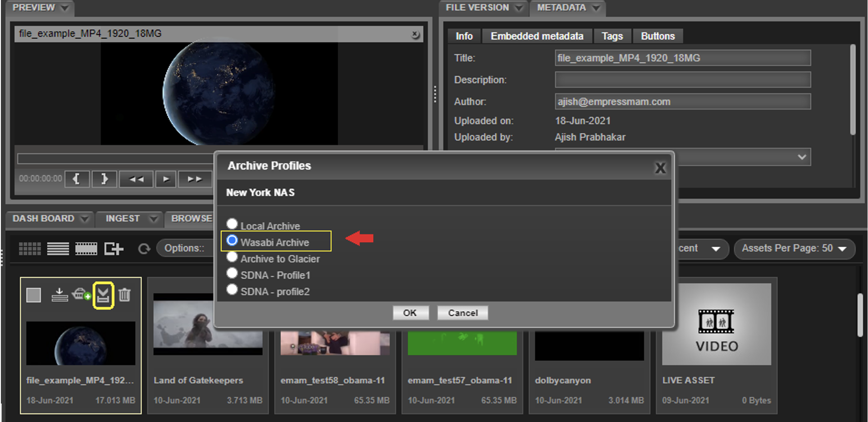Switch to filmstrip view icon

click(86, 248)
